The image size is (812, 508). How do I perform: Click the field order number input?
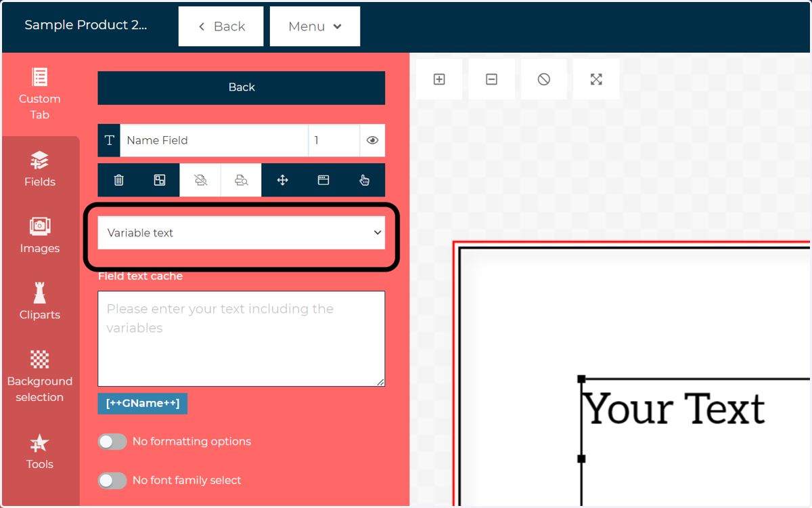[x=334, y=140]
